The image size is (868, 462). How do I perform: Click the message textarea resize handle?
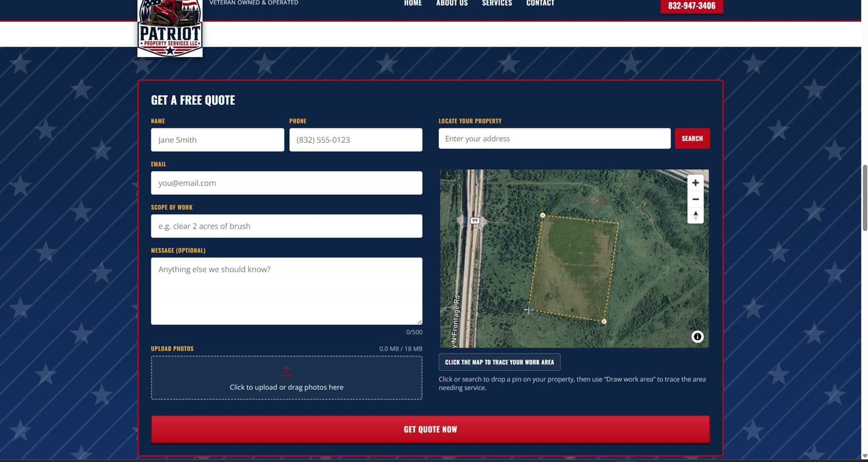[419, 321]
